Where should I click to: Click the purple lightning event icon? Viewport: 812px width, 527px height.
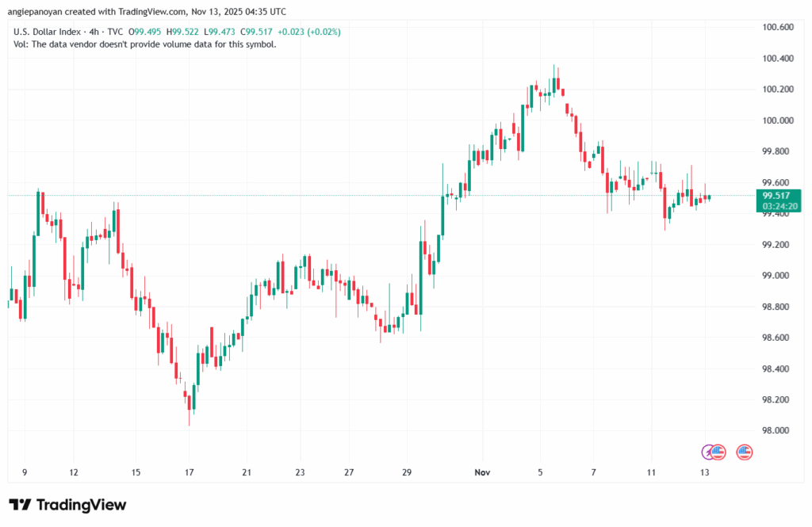(708, 452)
